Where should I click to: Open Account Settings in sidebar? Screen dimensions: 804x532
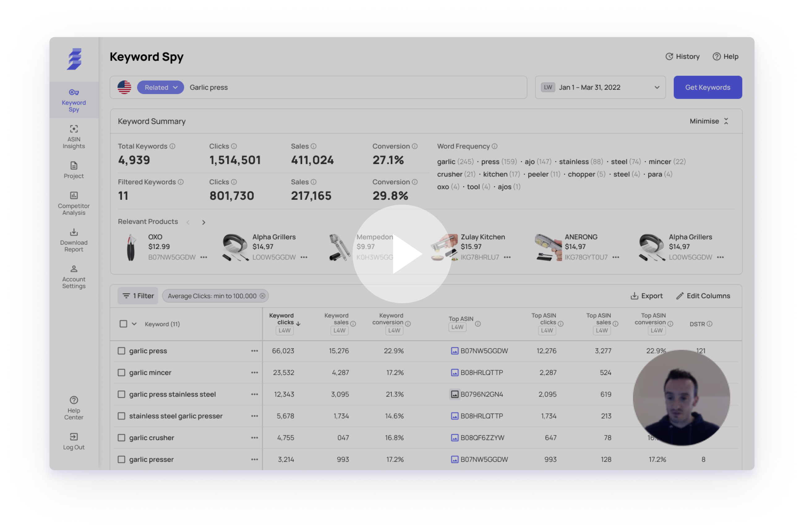click(x=74, y=277)
